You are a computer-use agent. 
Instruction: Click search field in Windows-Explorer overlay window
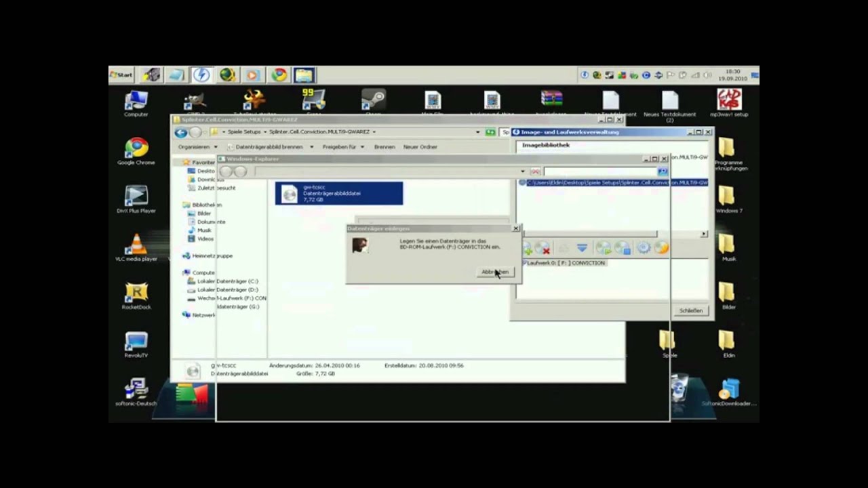point(599,171)
